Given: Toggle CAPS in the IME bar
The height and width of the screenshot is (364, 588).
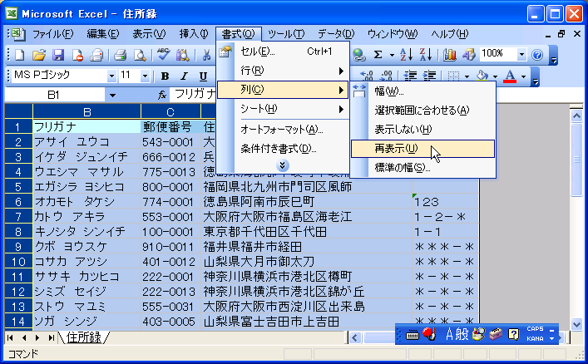Looking at the screenshot, I should tap(535, 329).
